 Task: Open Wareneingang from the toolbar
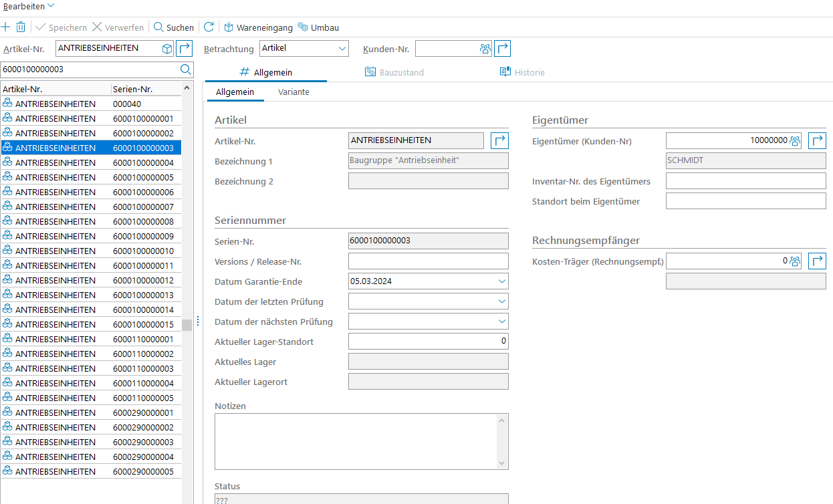(x=258, y=27)
